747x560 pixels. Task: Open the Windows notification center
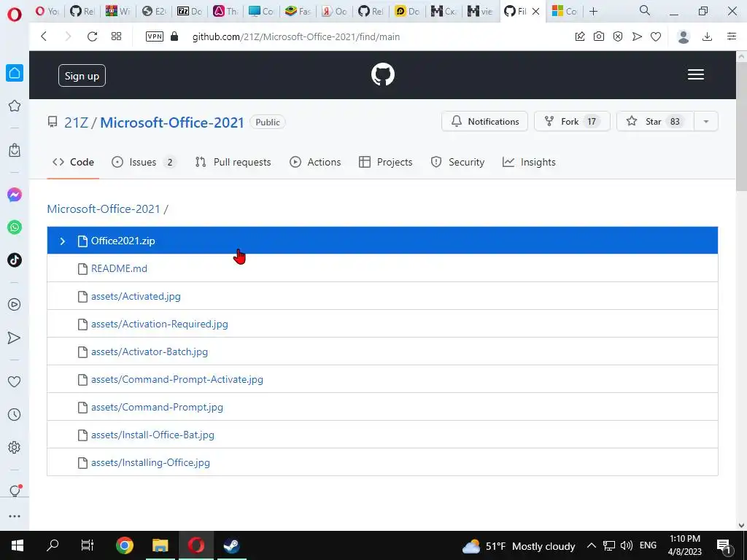[x=724, y=545]
